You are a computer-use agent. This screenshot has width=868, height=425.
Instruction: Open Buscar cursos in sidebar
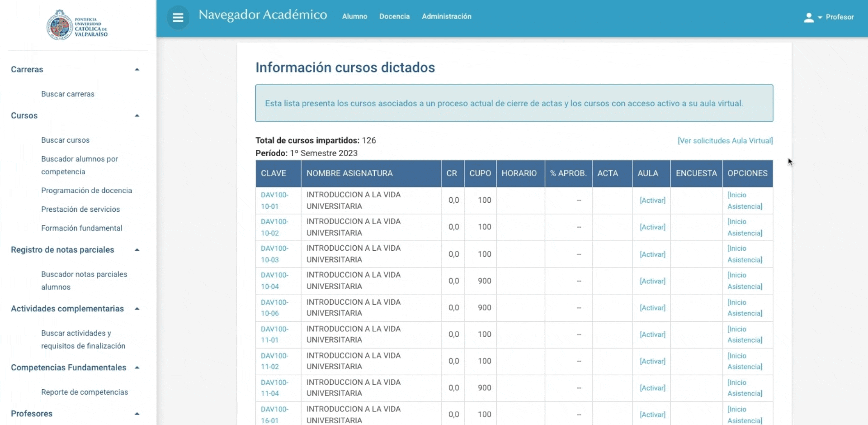pyautogui.click(x=66, y=140)
